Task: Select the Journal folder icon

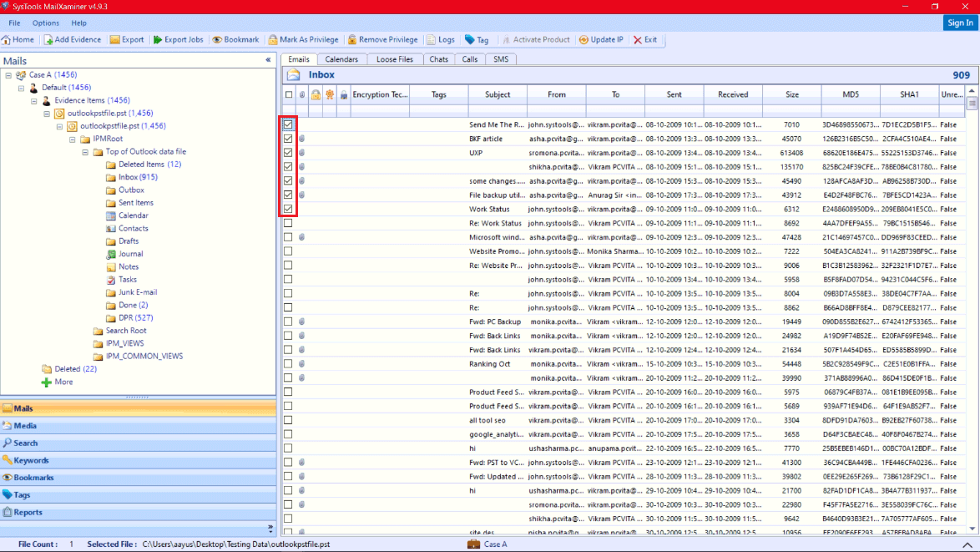Action: (111, 254)
